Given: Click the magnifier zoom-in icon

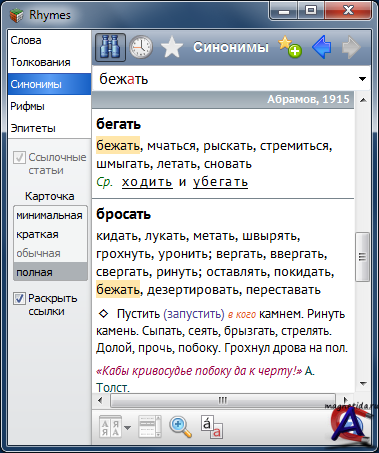Looking at the screenshot, I should point(180,426).
